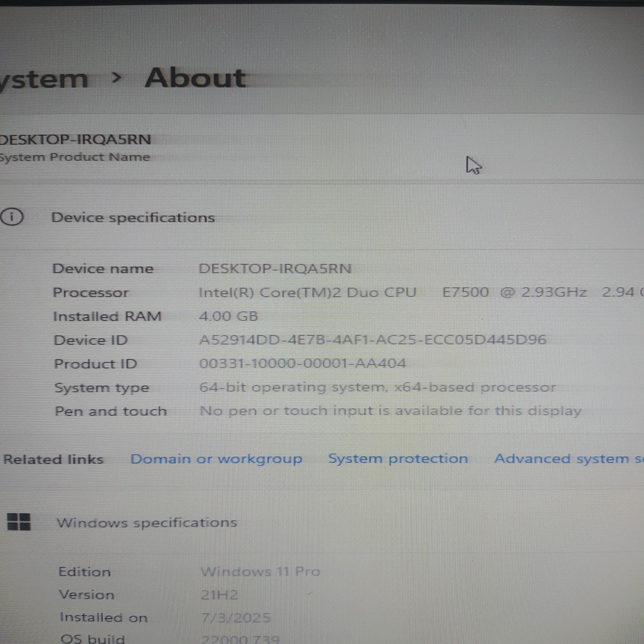Open the Domain or workgroup link

tap(216, 459)
